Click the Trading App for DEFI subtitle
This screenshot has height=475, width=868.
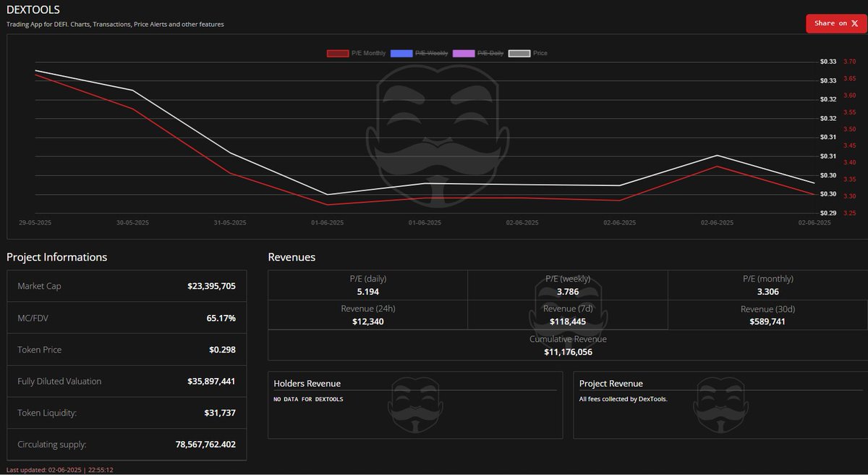[x=115, y=24]
